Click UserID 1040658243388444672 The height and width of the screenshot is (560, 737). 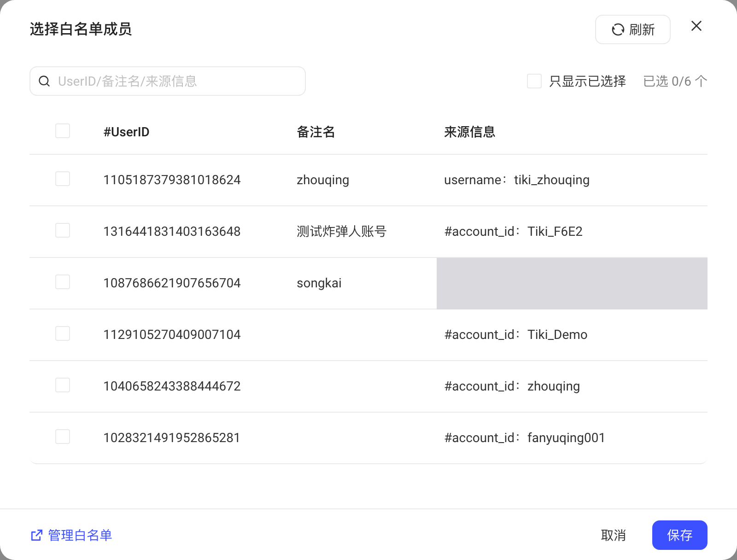click(x=172, y=386)
